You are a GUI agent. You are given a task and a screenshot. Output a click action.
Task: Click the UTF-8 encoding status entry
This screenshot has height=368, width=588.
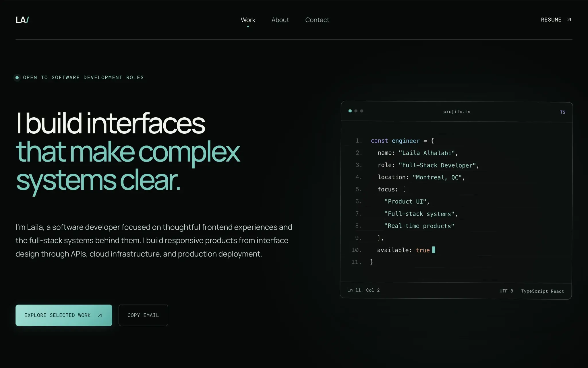pyautogui.click(x=506, y=291)
